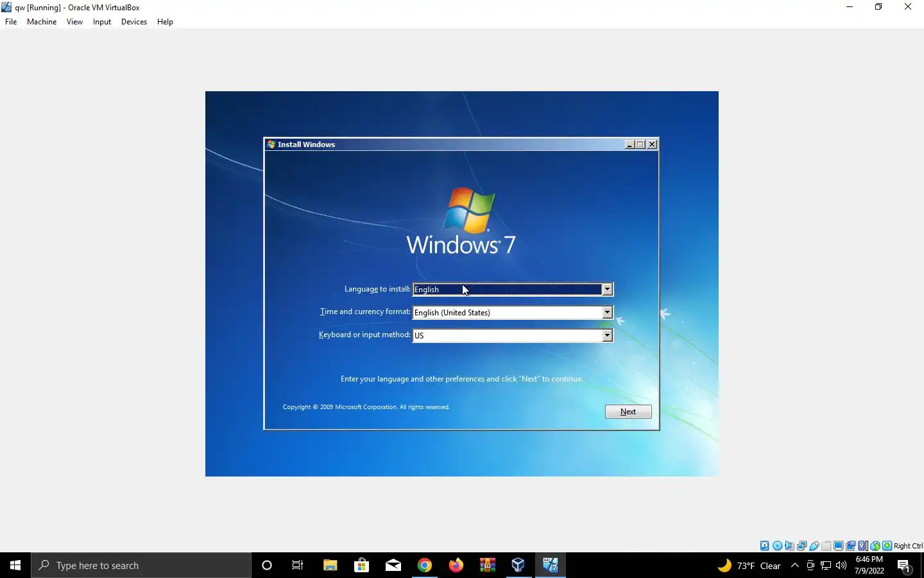Expand the Time and currency format dropdown
The image size is (924, 578).
click(x=607, y=313)
